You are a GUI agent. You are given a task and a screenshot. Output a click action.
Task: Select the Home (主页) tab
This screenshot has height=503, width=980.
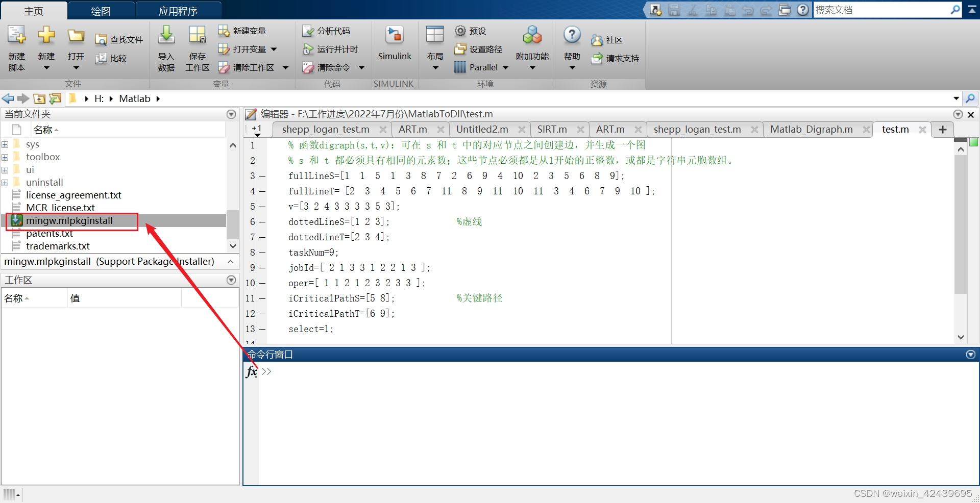point(34,11)
